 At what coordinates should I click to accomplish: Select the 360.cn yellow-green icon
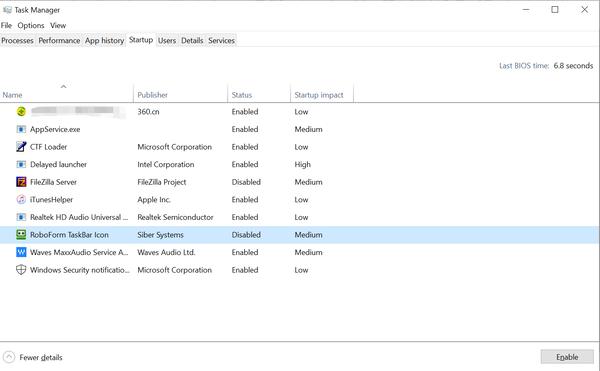tap(21, 111)
